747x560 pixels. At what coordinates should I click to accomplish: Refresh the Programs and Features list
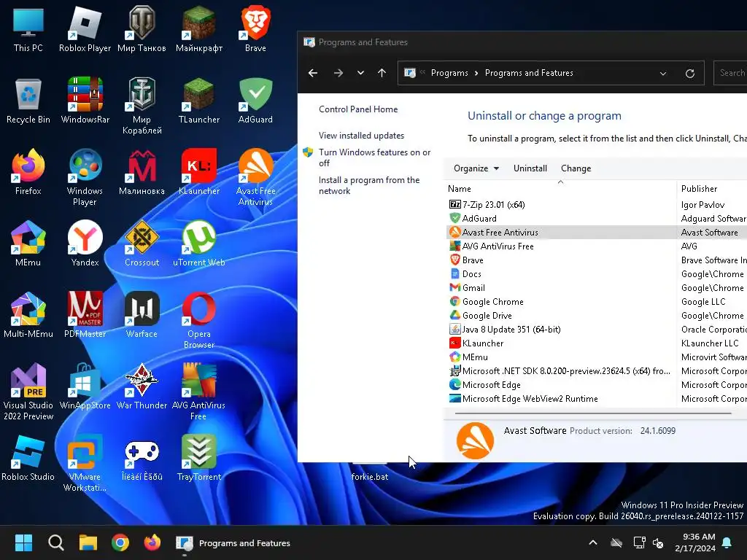coord(690,74)
